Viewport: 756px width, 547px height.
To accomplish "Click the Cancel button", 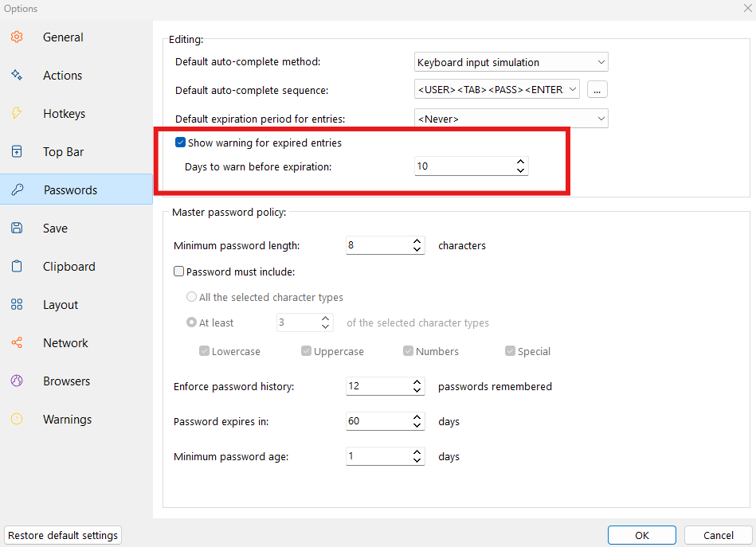I will (x=719, y=535).
